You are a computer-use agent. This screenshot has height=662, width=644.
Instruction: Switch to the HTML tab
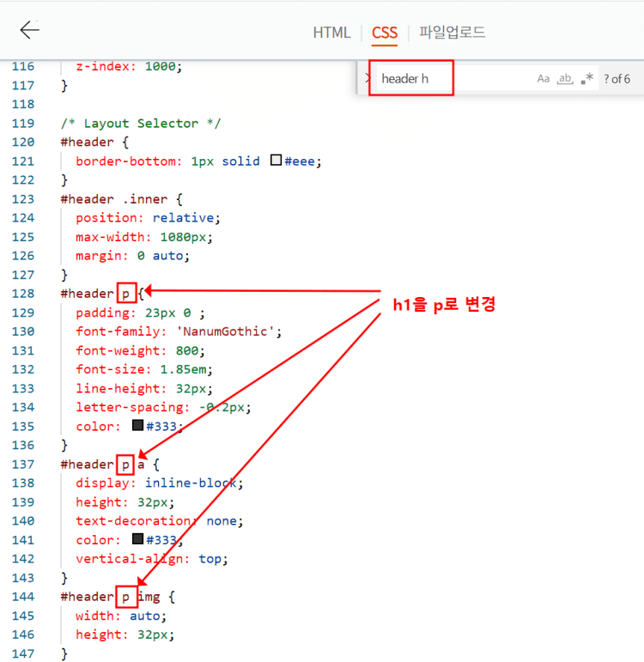pyautogui.click(x=331, y=33)
